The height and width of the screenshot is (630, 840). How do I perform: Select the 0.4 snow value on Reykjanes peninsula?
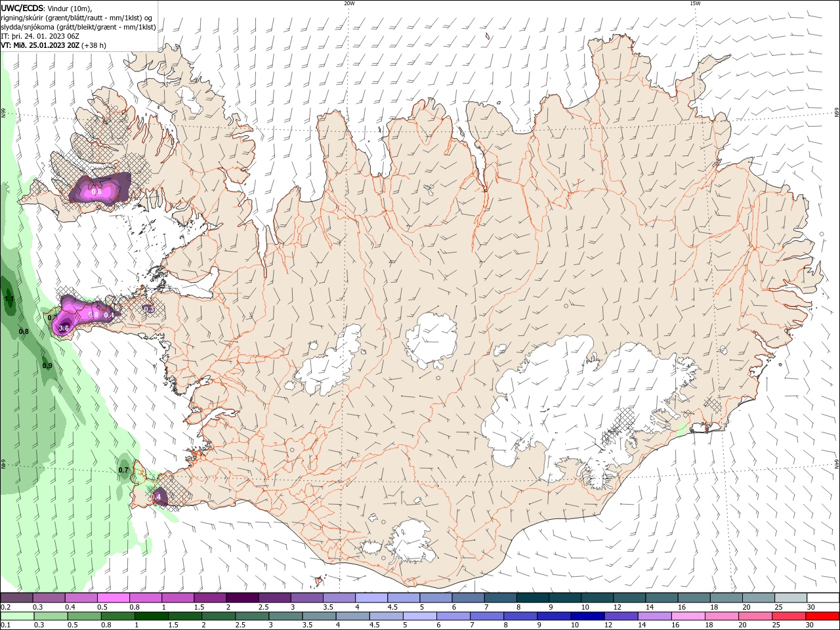156,497
